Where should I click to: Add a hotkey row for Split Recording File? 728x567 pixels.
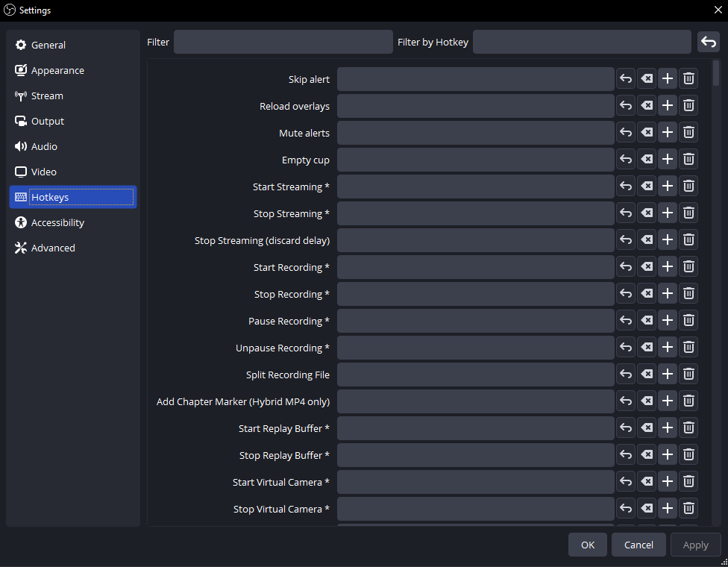pyautogui.click(x=668, y=374)
